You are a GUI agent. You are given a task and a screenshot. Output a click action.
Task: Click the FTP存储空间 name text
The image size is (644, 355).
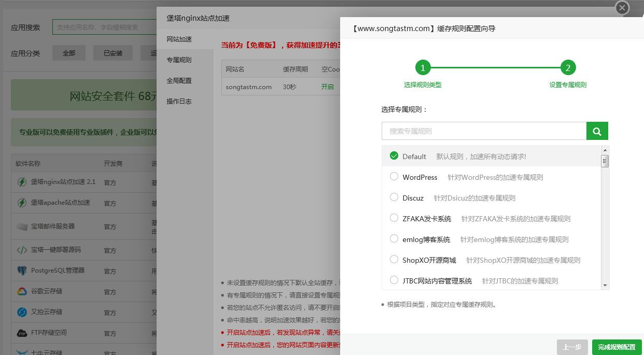tap(49, 333)
